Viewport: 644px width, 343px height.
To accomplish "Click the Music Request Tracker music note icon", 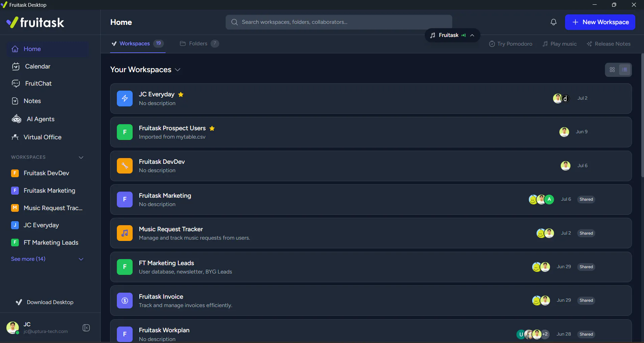I will [125, 233].
